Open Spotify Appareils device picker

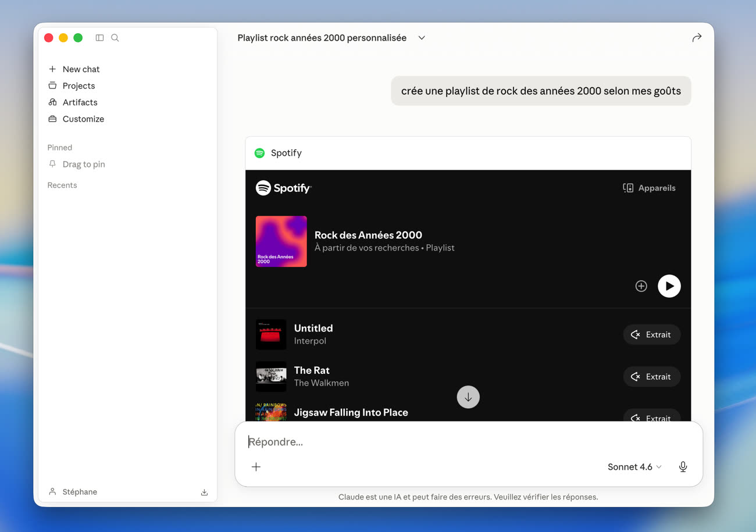point(649,188)
